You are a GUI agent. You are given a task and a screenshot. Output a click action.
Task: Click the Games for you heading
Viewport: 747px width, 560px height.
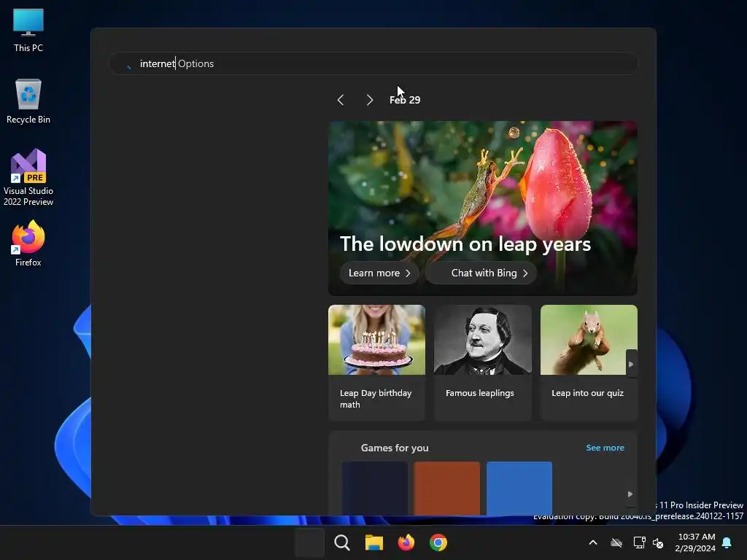point(395,448)
